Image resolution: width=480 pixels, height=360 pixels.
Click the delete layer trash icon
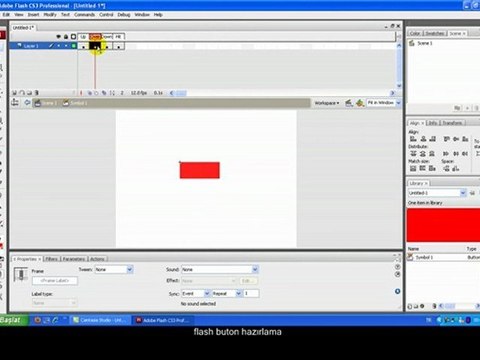pos(37,93)
